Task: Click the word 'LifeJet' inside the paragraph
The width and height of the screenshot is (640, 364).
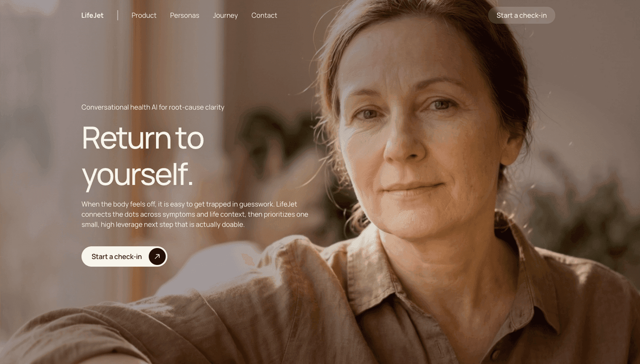Action: point(287,204)
